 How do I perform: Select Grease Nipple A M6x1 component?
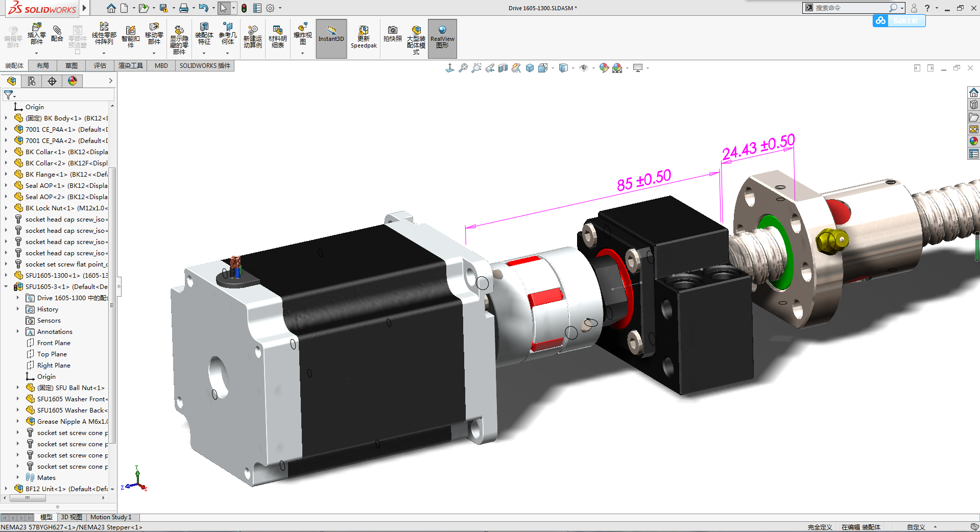pyautogui.click(x=67, y=422)
